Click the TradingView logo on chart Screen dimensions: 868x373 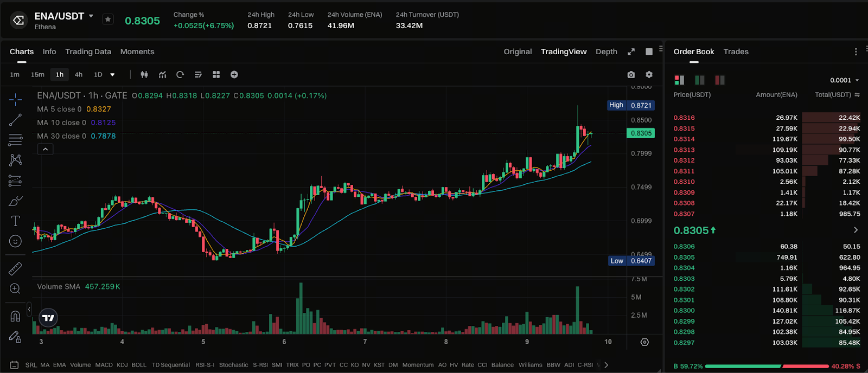pyautogui.click(x=48, y=318)
